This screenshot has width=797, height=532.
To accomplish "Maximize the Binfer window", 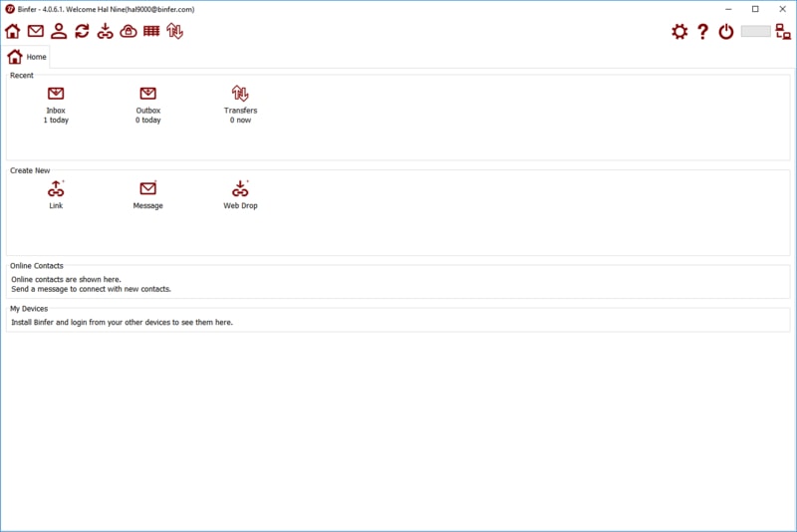I will [755, 9].
